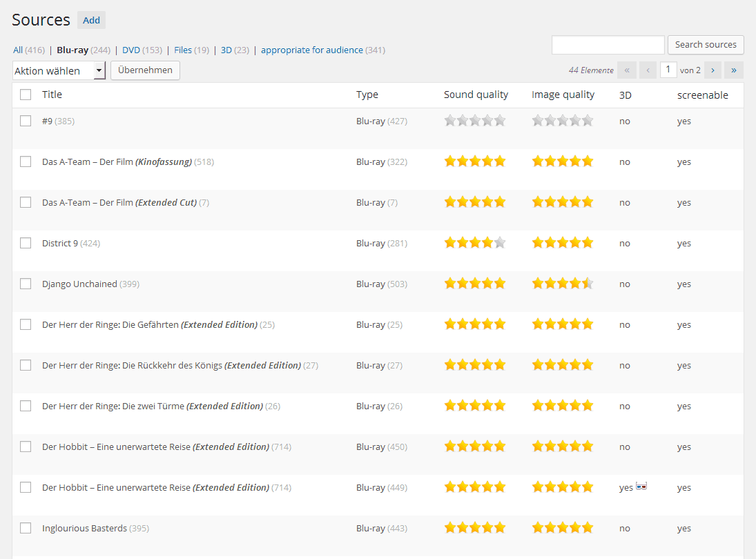Click sound quality stars for Inglourious Basterds
756x559 pixels.
click(x=475, y=528)
